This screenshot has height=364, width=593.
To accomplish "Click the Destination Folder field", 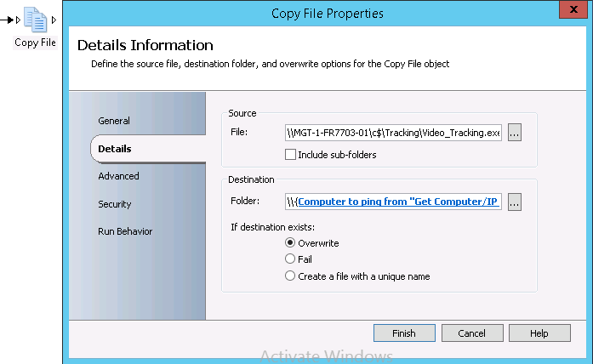I will tap(393, 202).
